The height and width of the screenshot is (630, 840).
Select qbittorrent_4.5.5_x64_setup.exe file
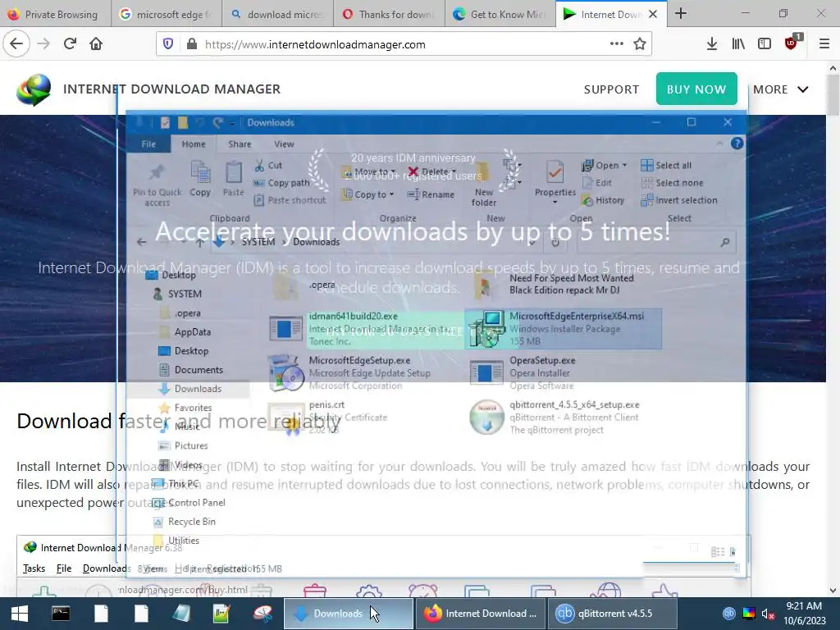[x=564, y=418]
